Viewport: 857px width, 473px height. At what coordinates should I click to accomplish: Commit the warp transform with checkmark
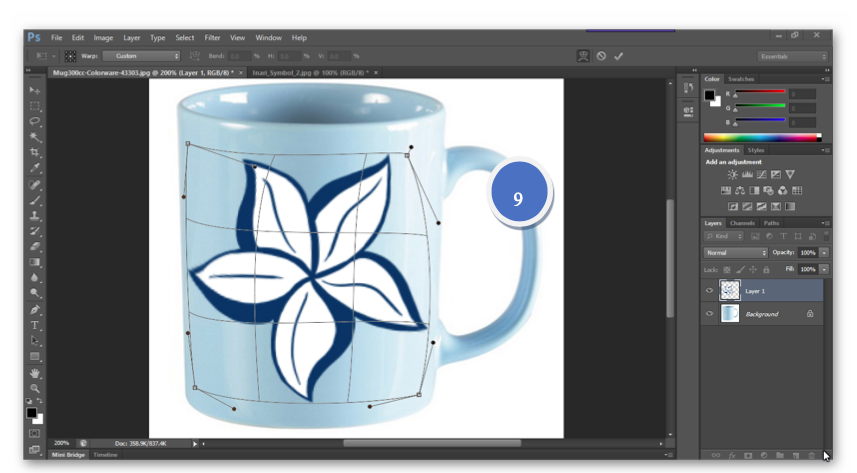tap(619, 56)
